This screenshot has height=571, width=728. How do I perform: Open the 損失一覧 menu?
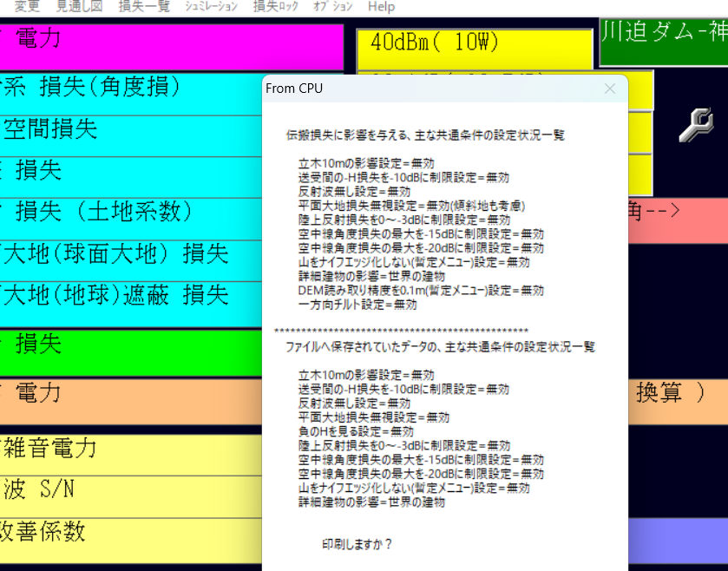(144, 6)
